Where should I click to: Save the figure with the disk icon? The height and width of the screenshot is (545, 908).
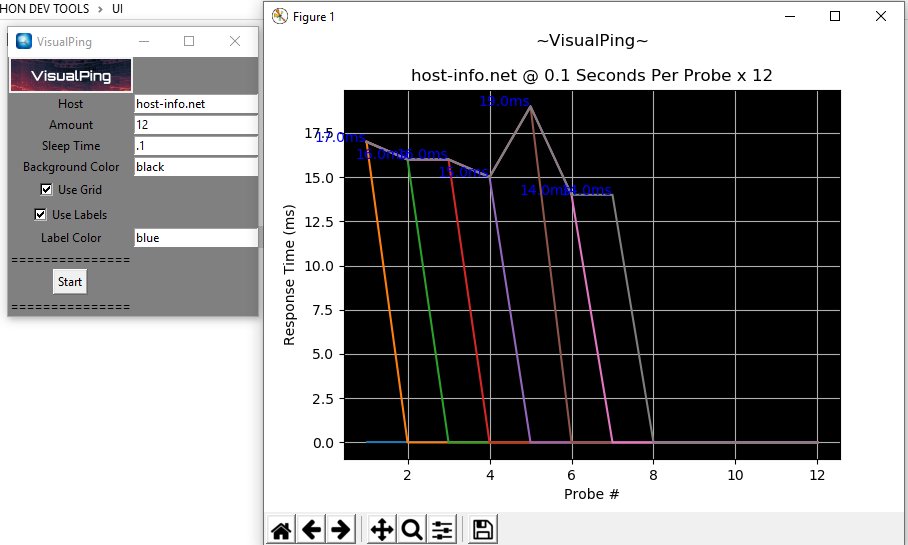coord(483,529)
